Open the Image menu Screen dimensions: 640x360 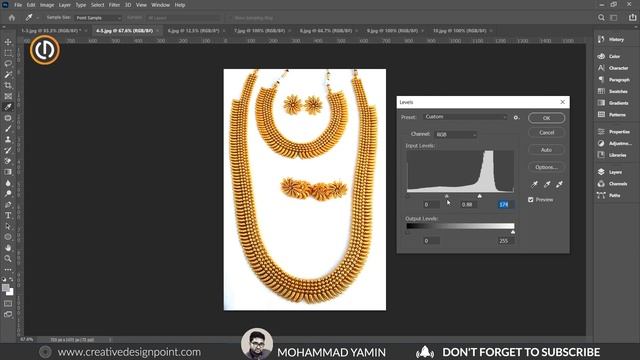point(47,5)
